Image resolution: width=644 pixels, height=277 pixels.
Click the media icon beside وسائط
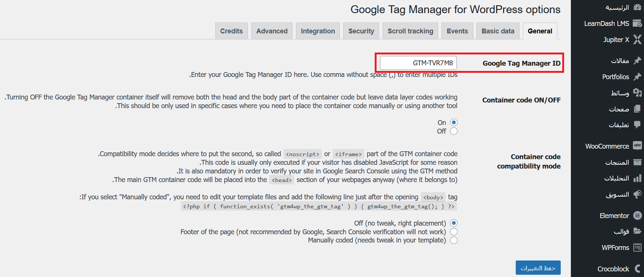point(637,93)
